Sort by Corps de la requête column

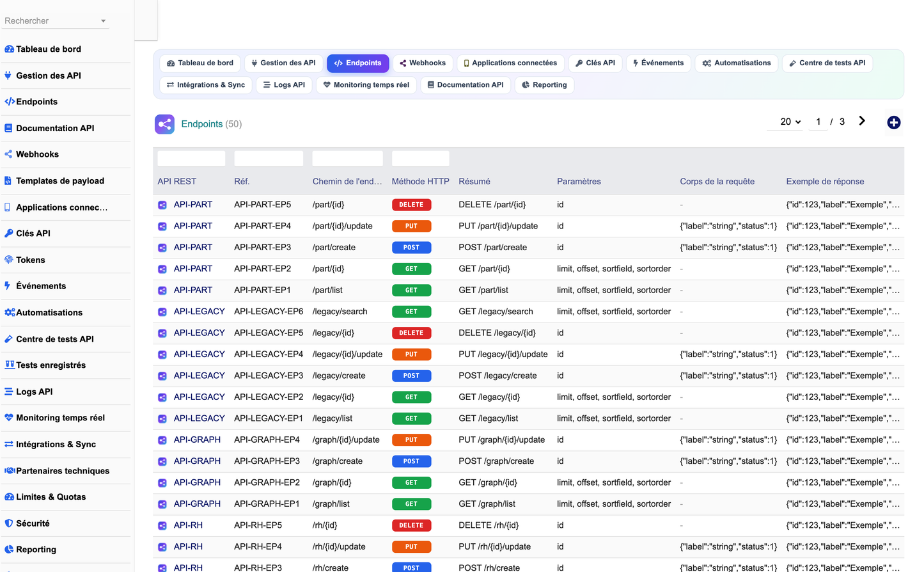(x=717, y=182)
